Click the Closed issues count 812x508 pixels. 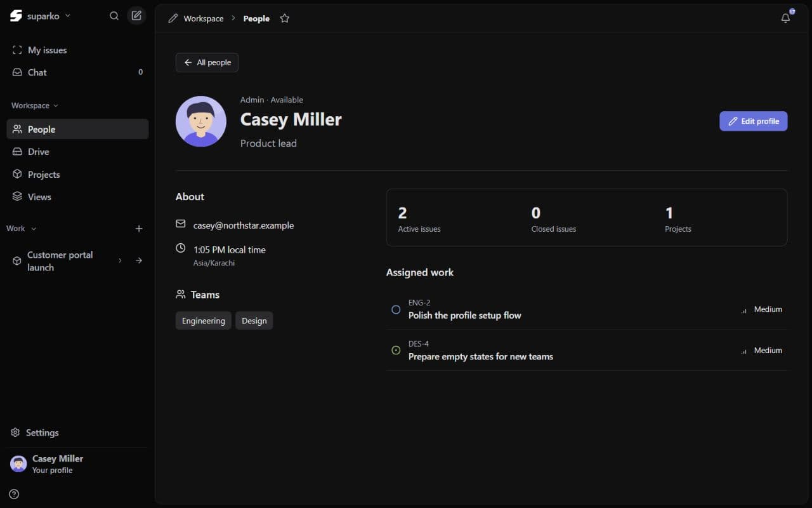pos(554,218)
